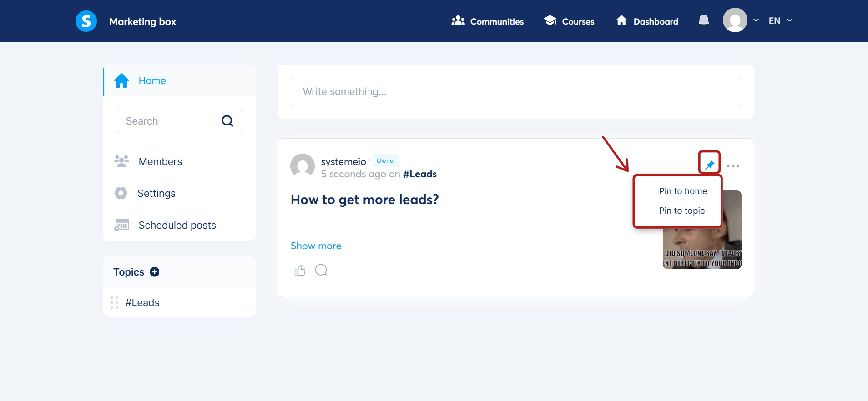Like the post with the thumbs-up icon

(300, 271)
